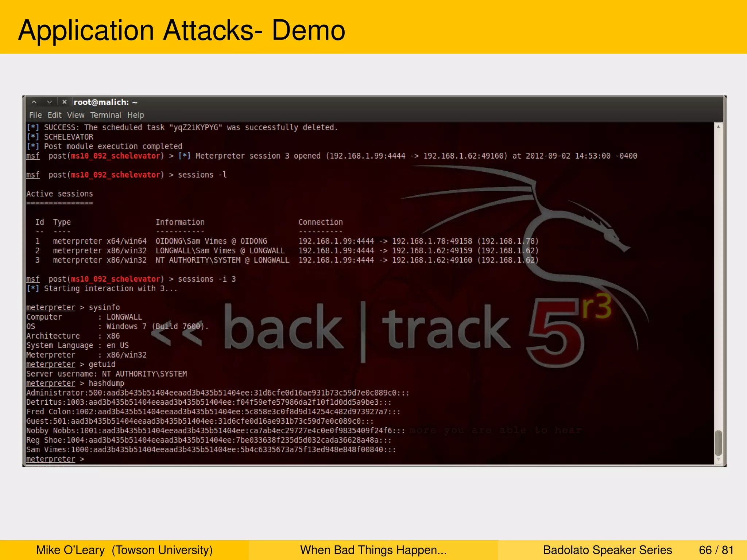Click 'Starting interaction with 3...' line
Image resolution: width=747 pixels, height=560 pixels.
(102, 289)
